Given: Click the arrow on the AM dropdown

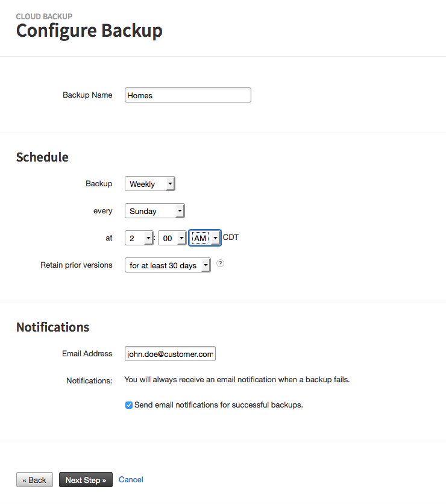Looking at the screenshot, I should (x=215, y=238).
